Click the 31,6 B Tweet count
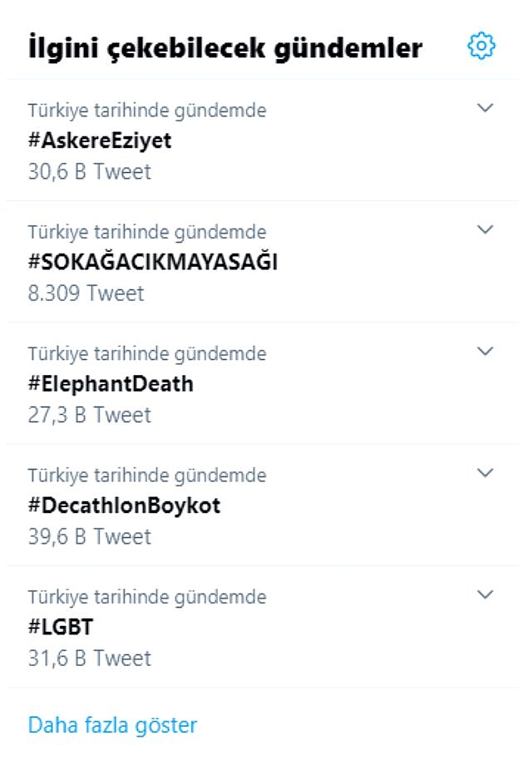532x779 pixels. coord(90,658)
